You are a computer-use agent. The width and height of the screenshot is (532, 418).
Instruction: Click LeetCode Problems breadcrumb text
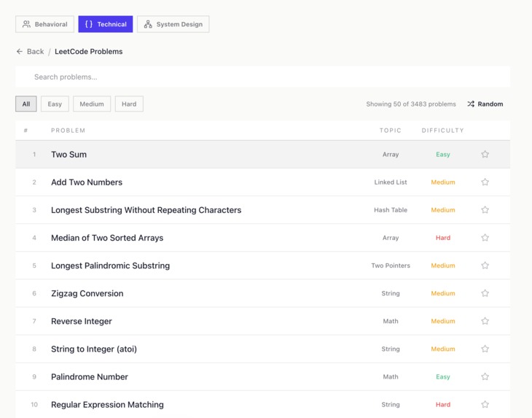89,52
